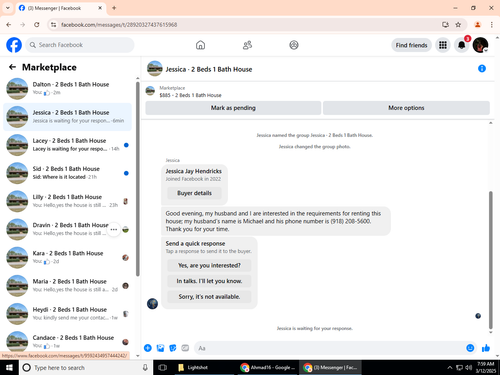Open a new Chrome tab
This screenshot has width=500, height=375.
pos(114,8)
